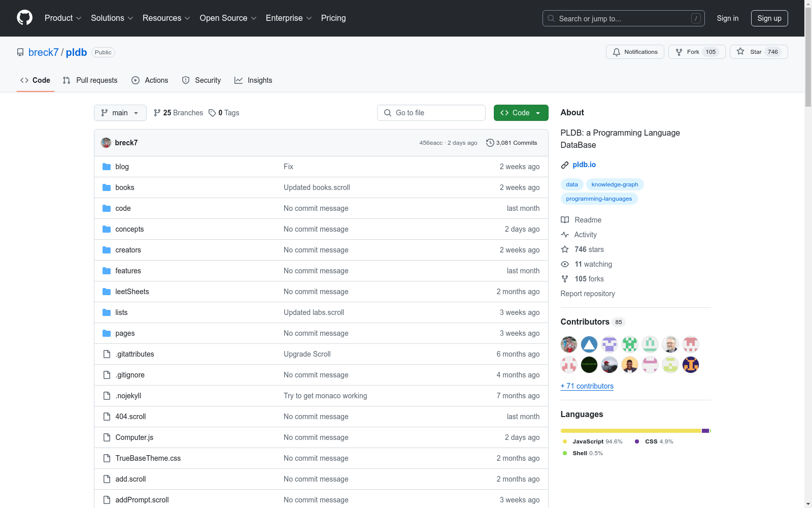
Task: Click the repository icon beside breck7
Action: click(20, 52)
